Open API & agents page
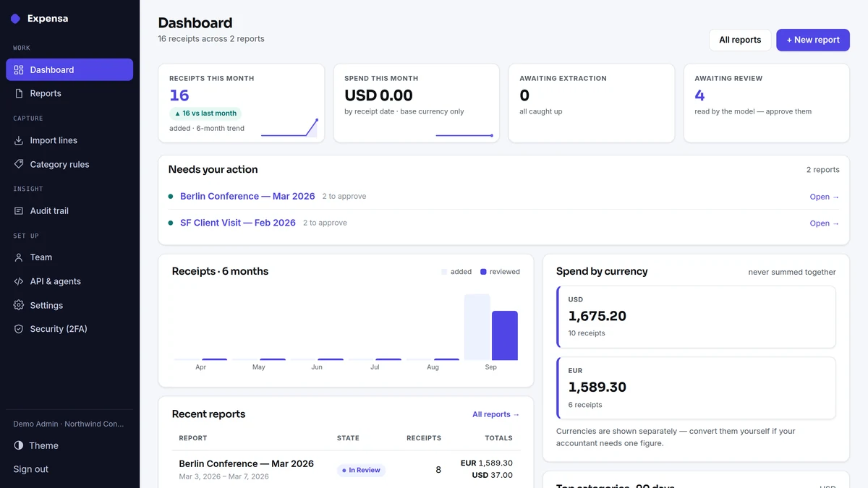 (69, 281)
